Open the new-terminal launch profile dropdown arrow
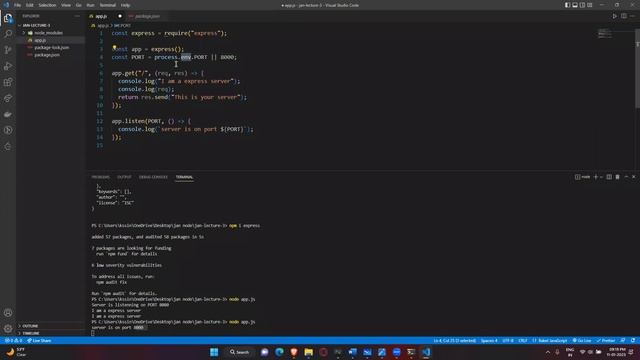This screenshot has height=360, width=640. tap(601, 177)
